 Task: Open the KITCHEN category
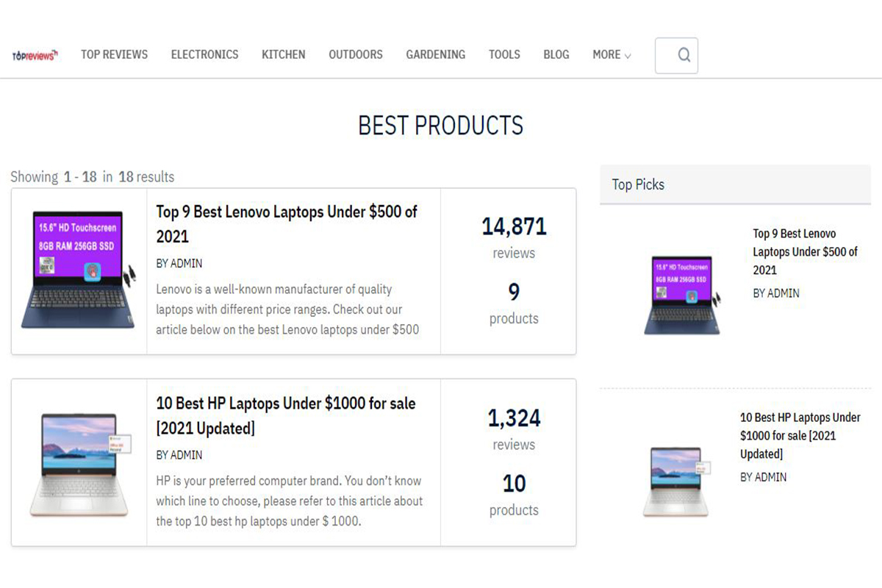(x=283, y=54)
